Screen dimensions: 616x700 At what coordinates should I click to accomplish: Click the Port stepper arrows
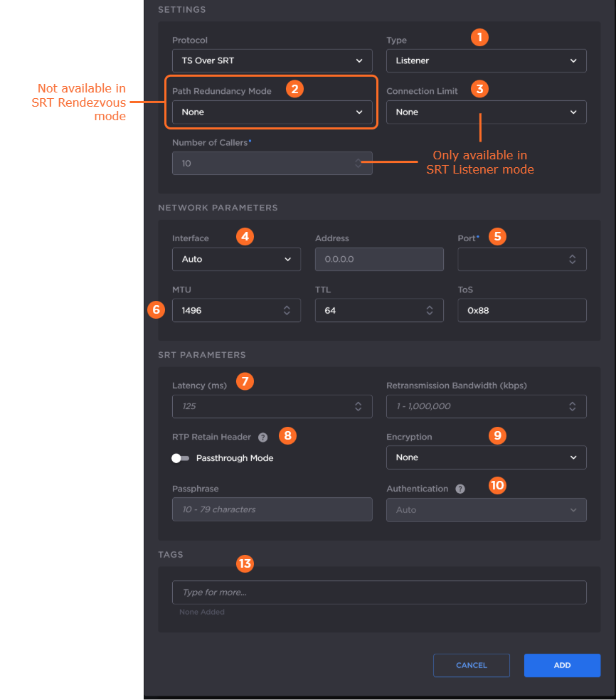pyautogui.click(x=572, y=260)
